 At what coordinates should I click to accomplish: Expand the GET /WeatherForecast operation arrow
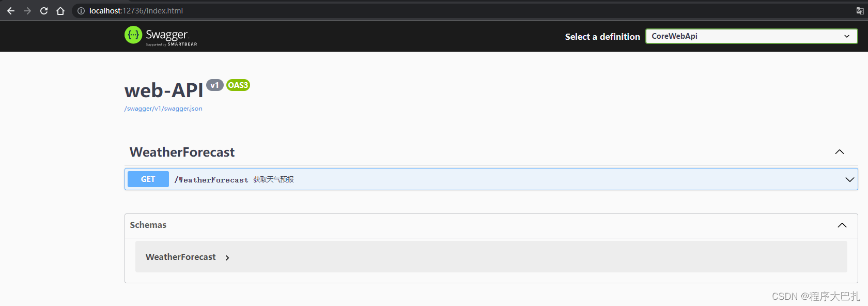(849, 179)
